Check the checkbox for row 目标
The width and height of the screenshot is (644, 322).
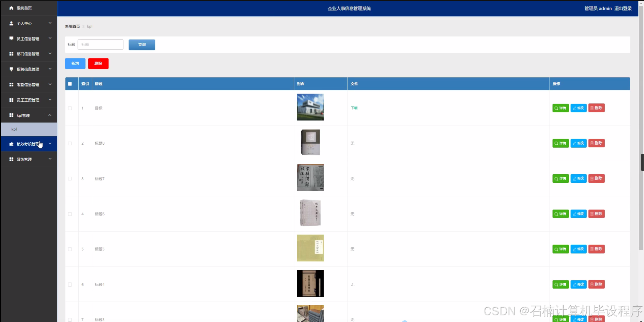point(70,108)
